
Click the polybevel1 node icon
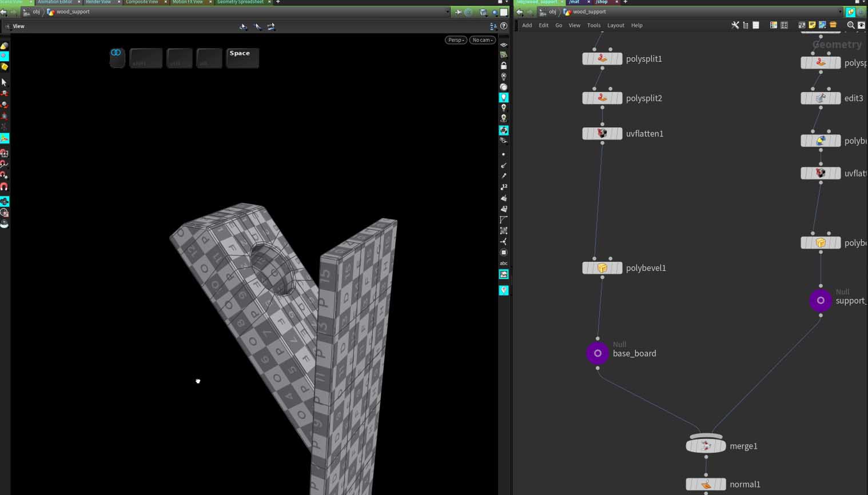pos(602,268)
